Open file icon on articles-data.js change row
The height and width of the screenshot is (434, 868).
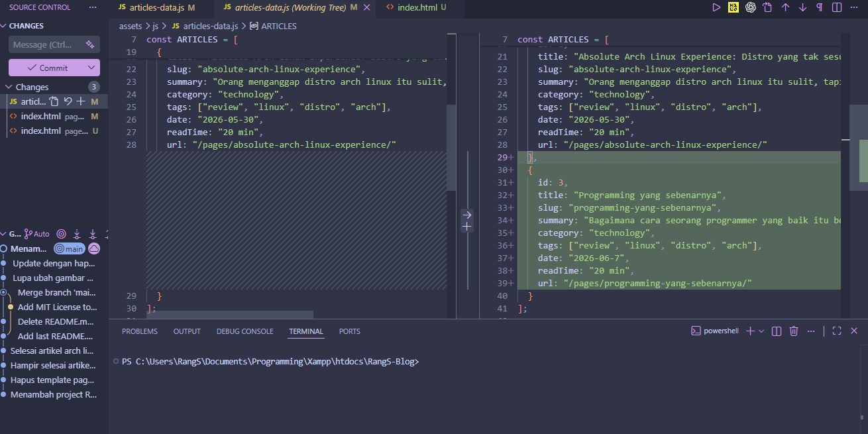[x=54, y=101]
